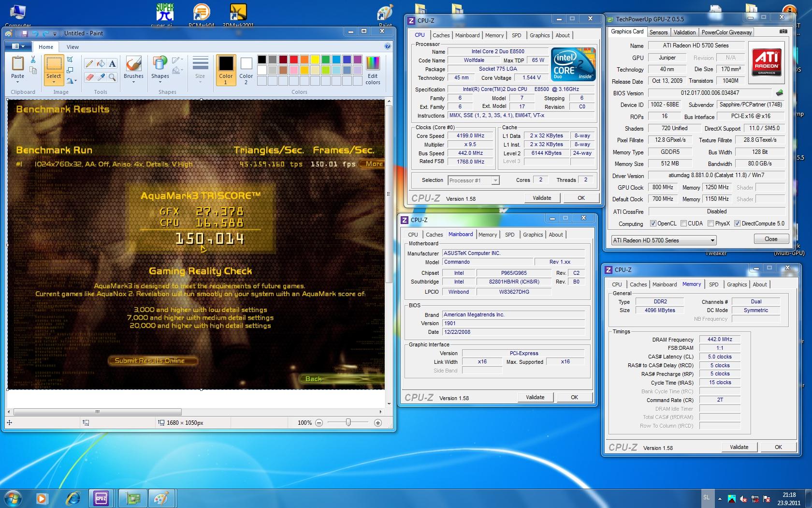Open the Sensors tab in GPU-Z
This screenshot has width=812, height=508.
(658, 32)
